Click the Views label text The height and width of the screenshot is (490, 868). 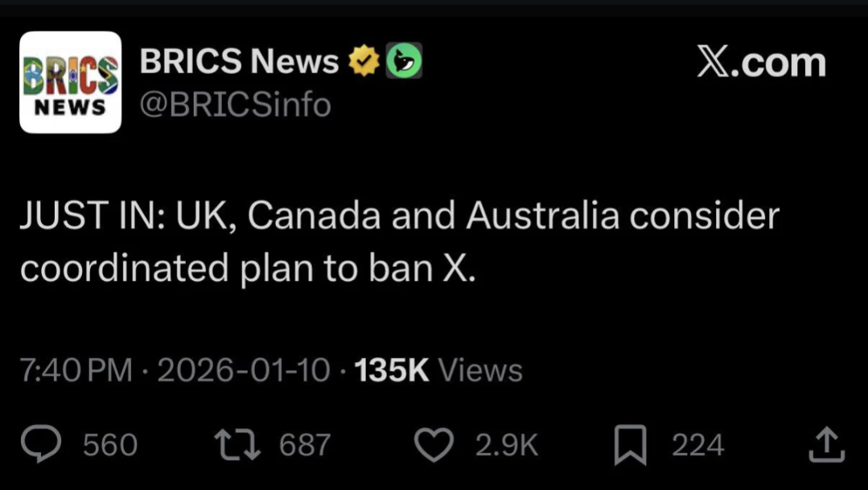coord(480,371)
